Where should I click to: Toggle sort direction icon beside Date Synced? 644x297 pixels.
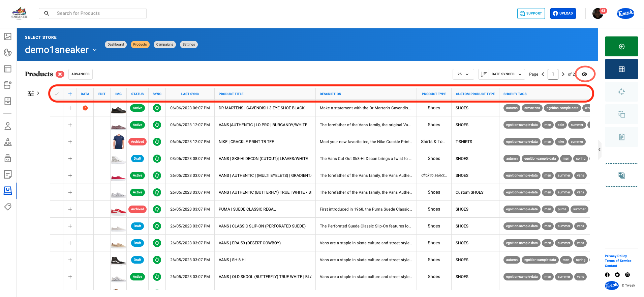(x=484, y=74)
